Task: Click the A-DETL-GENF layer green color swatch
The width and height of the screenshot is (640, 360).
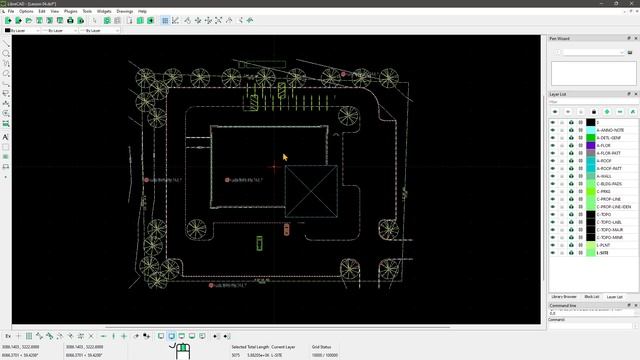Action: click(591, 138)
